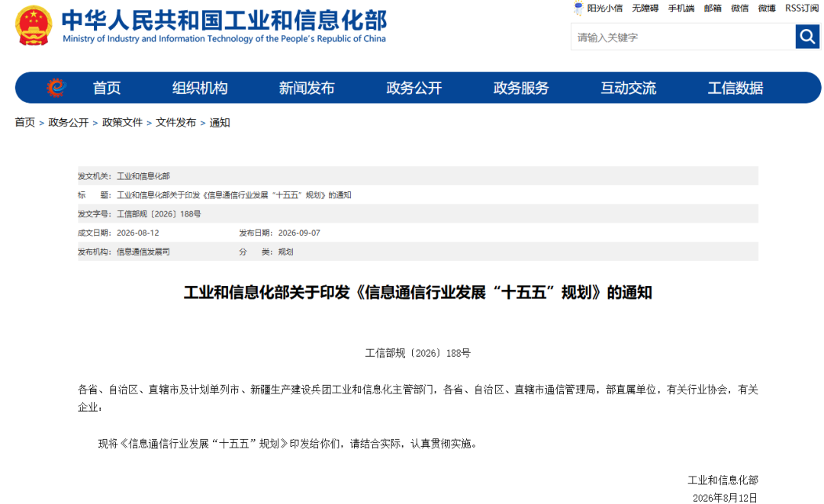Open the 手机端 mobile version link
This screenshot has width=824, height=504.
click(681, 8)
